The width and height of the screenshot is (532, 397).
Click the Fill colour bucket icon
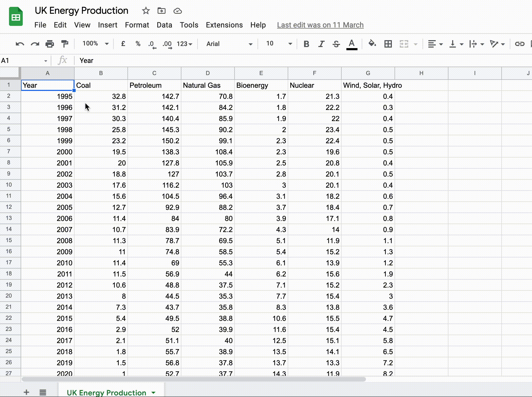coord(372,44)
